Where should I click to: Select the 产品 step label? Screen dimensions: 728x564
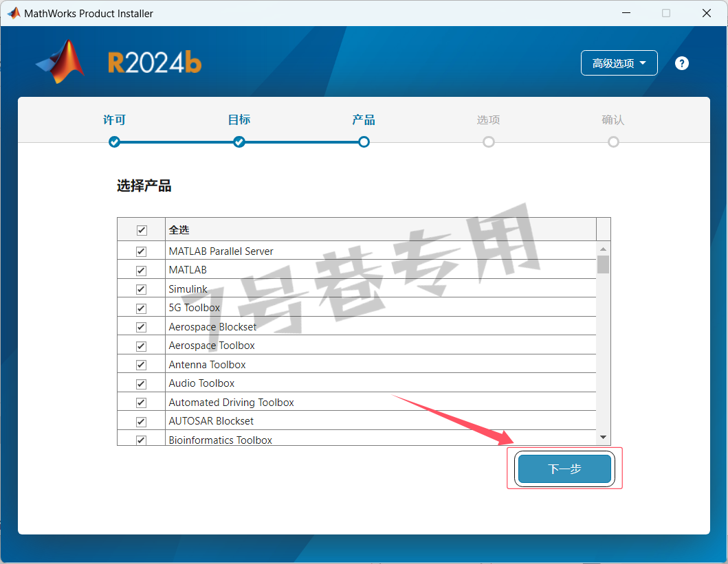(364, 120)
